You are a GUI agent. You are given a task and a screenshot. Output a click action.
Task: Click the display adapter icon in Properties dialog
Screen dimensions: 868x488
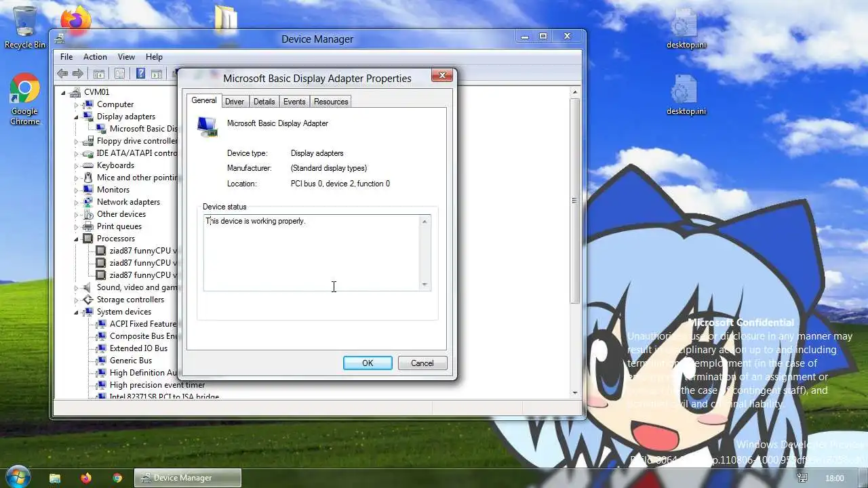pyautogui.click(x=207, y=127)
